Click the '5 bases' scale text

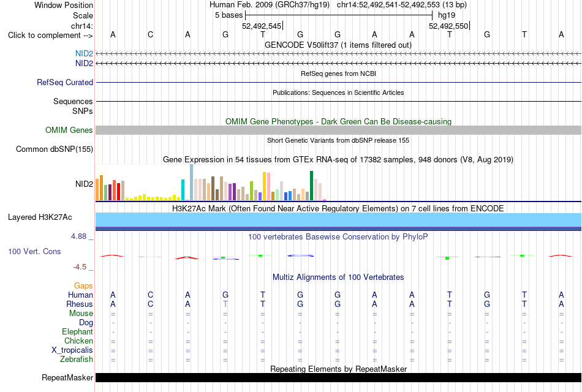229,15
